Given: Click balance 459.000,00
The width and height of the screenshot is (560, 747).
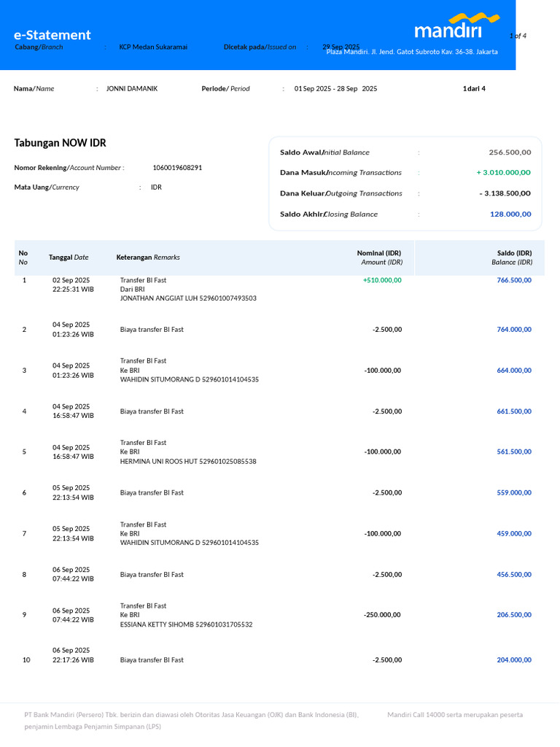Looking at the screenshot, I should tap(514, 533).
